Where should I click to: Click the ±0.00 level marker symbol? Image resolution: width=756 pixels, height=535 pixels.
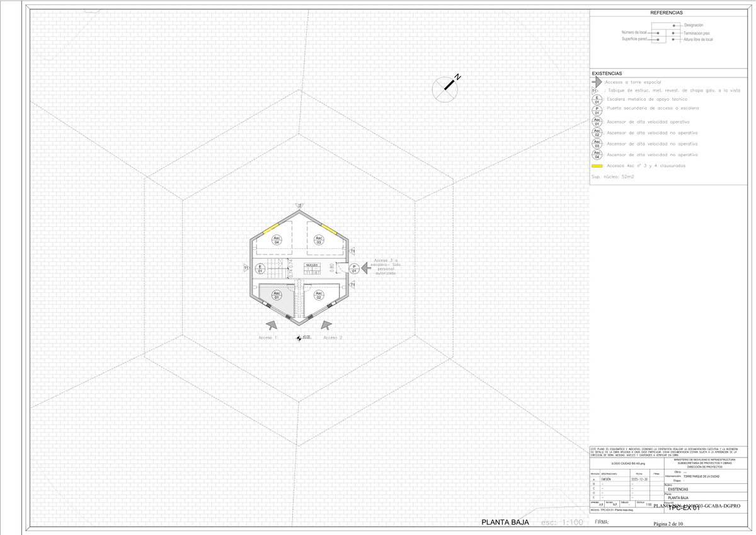tap(299, 338)
